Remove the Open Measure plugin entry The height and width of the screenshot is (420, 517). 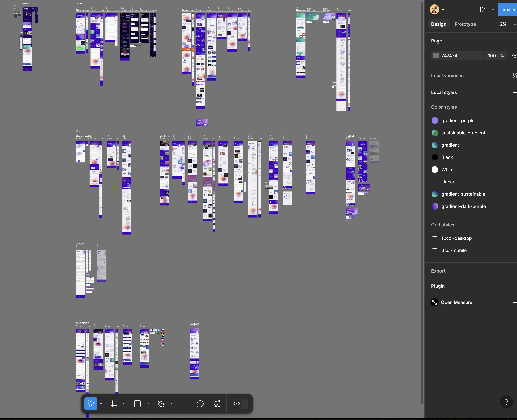point(514,302)
